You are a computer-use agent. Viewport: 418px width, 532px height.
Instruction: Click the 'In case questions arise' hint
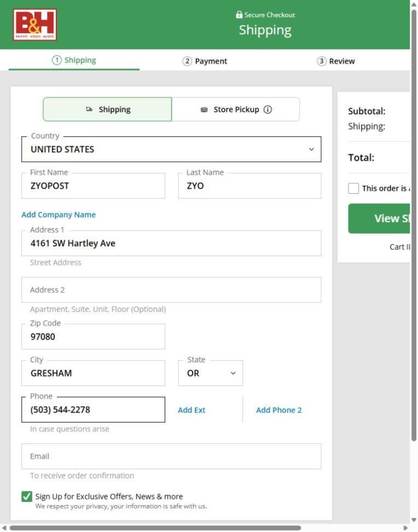[x=70, y=429]
